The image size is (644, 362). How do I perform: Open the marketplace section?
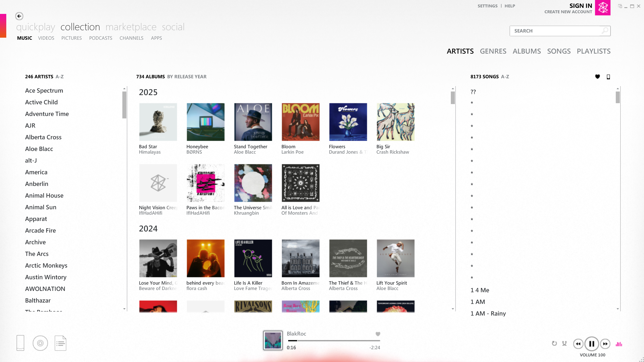pos(131,27)
